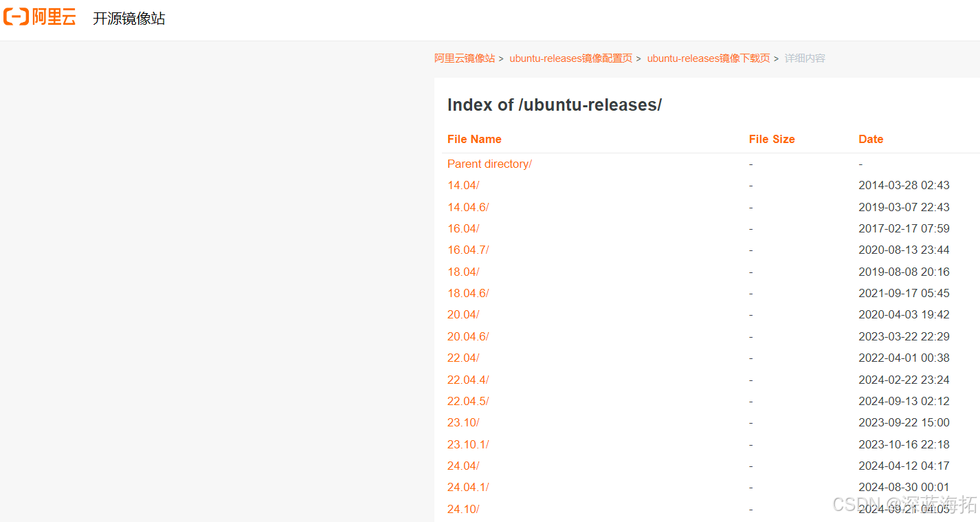Open the 16.04/ directory
This screenshot has width=980, height=522.
point(463,228)
